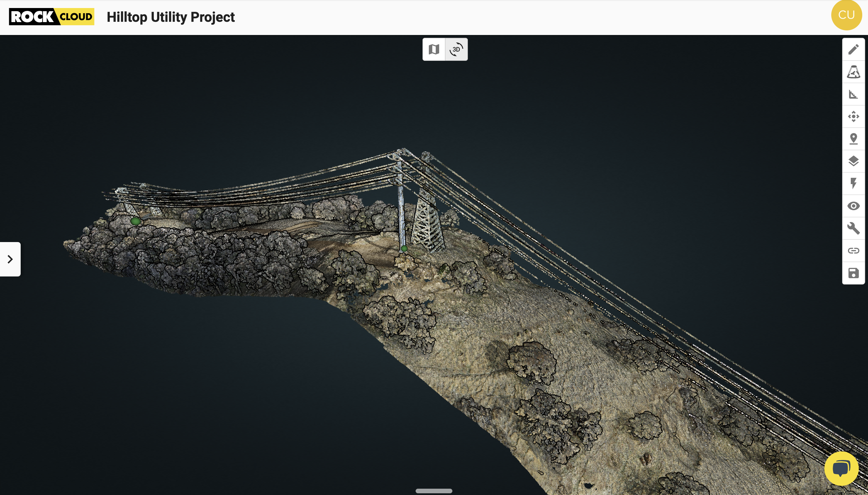The height and width of the screenshot is (495, 868).
Task: Select the location pin tool
Action: pos(853,139)
